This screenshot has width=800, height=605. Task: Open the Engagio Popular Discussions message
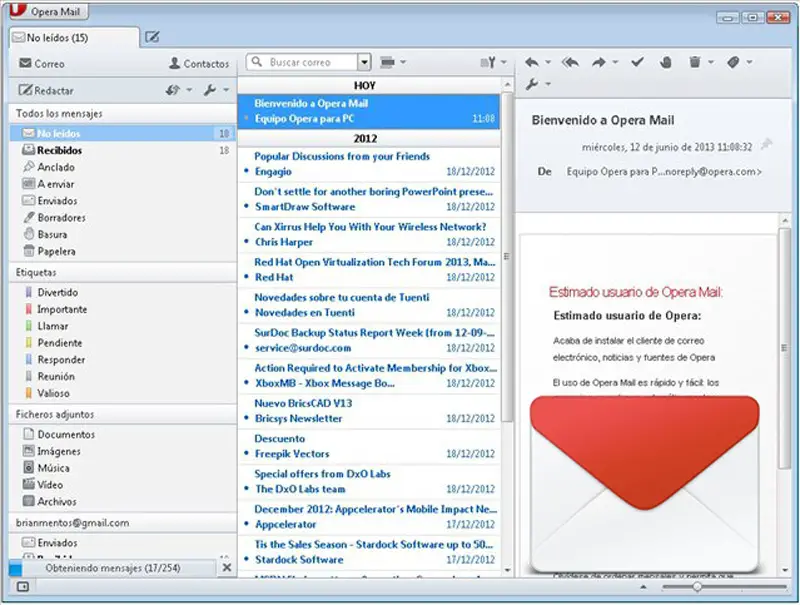coord(369,164)
